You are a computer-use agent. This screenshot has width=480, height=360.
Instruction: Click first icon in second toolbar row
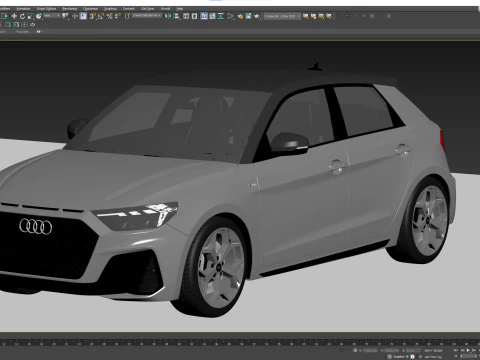point(8,25)
